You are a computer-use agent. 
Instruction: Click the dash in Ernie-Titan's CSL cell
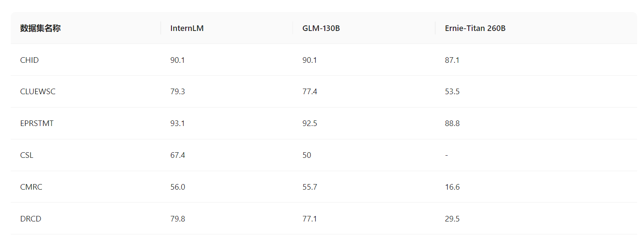point(446,155)
